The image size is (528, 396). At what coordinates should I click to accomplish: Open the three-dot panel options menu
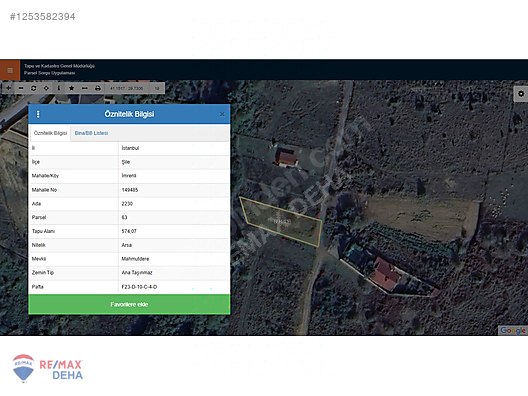pyautogui.click(x=38, y=114)
